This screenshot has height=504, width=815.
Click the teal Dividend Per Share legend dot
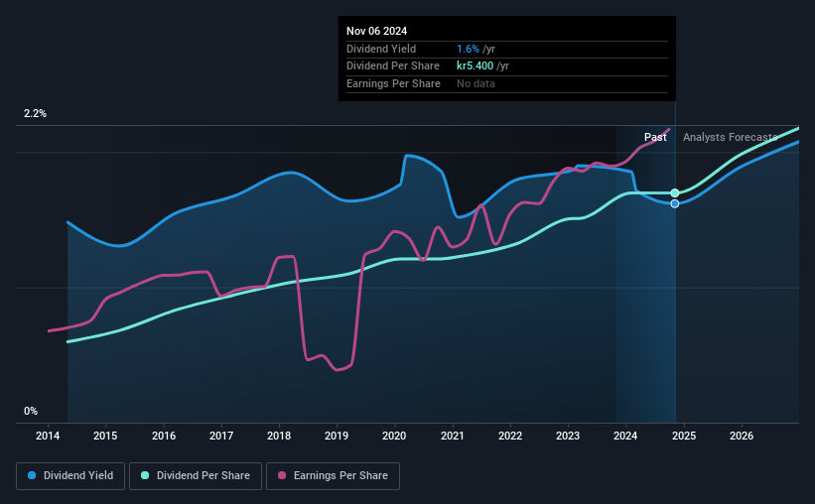point(145,475)
